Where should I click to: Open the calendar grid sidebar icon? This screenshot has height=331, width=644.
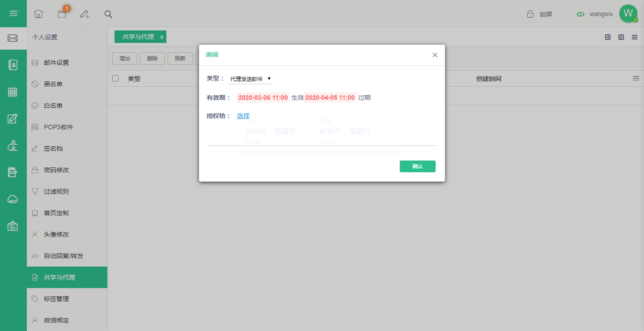(x=13, y=92)
